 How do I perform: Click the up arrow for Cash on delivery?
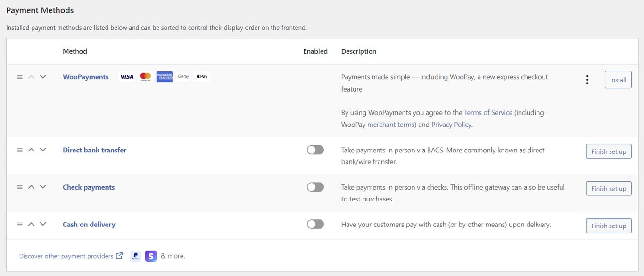[31, 224]
